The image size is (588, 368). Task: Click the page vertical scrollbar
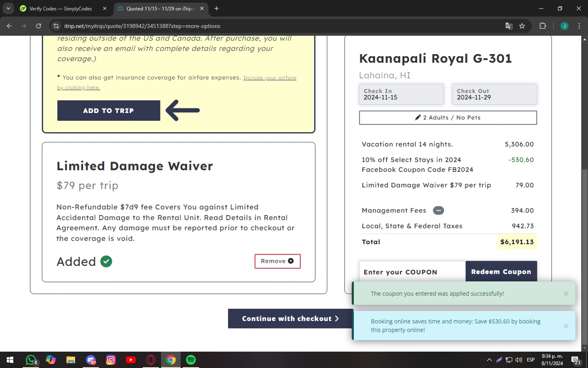point(584,257)
